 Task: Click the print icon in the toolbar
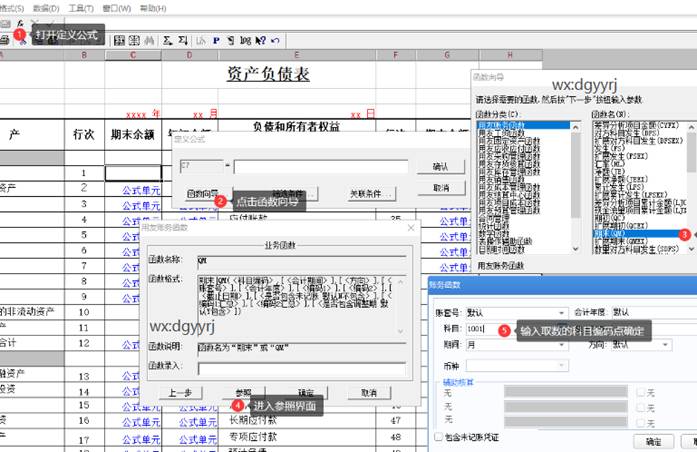click(x=4, y=40)
